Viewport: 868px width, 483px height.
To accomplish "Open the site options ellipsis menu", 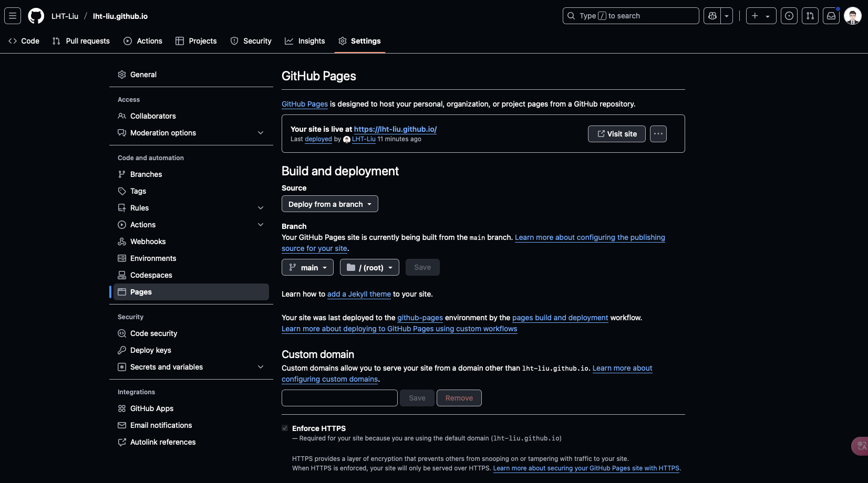I will (x=658, y=134).
